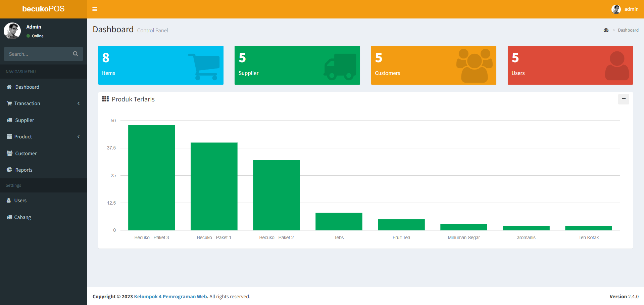Click the becukoPOS logo link
The width and height of the screenshot is (644, 305).
(43, 9)
